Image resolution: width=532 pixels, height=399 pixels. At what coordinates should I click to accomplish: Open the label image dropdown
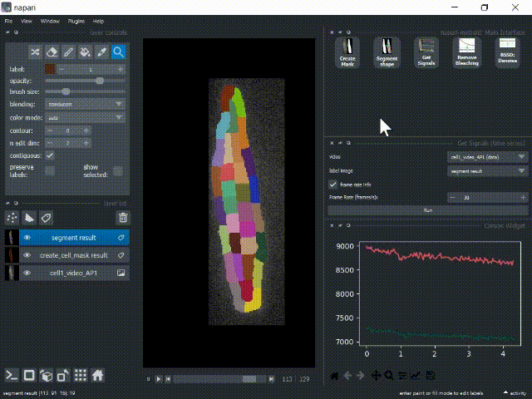[x=487, y=171]
